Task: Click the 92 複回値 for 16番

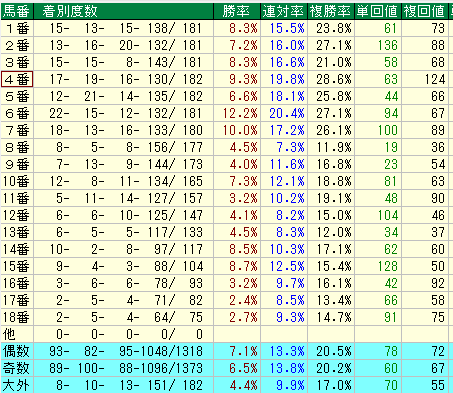Action: 438,284
